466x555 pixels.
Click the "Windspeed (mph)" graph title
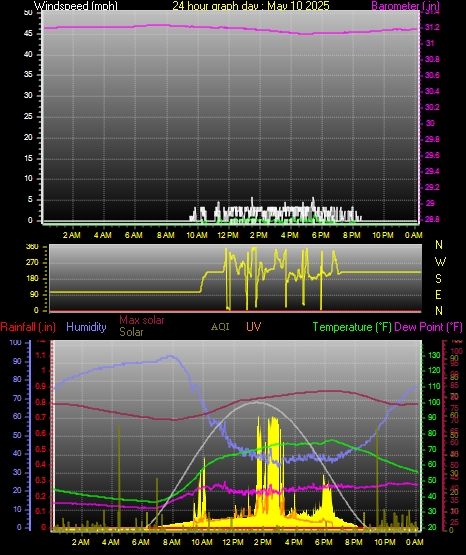(x=75, y=6)
